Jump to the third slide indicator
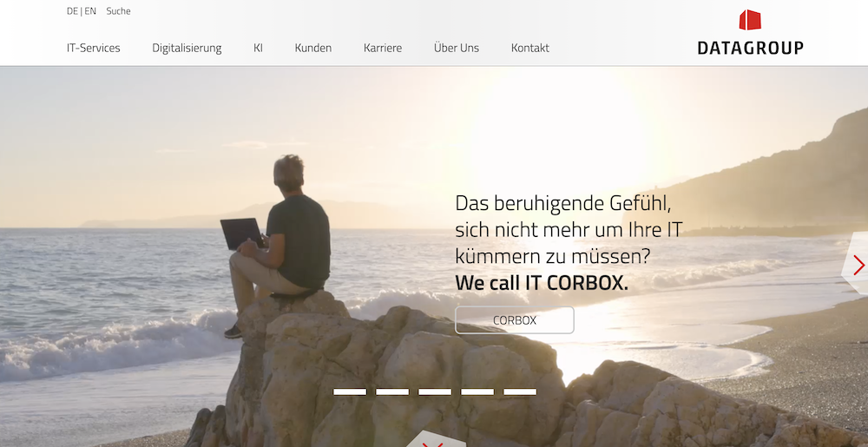 tap(435, 391)
